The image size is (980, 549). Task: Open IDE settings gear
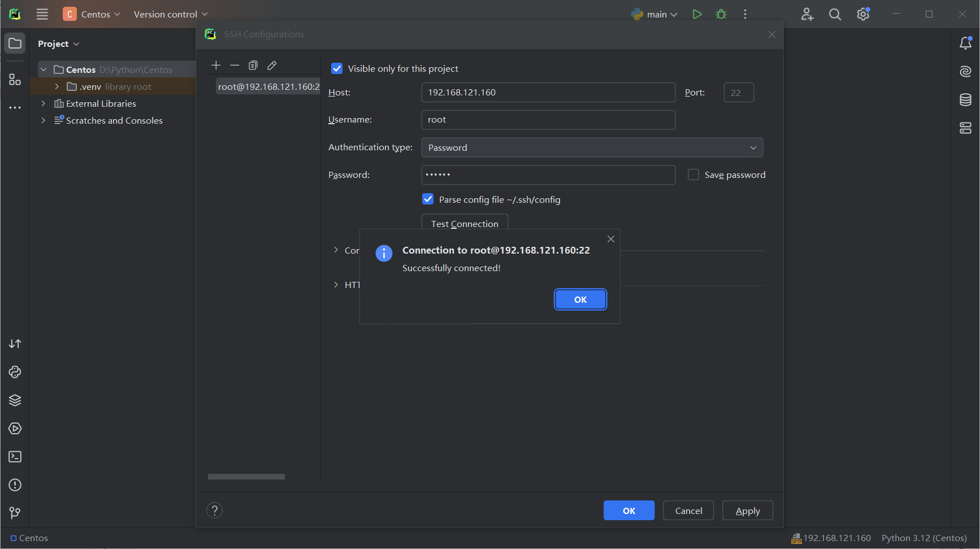pos(863,14)
